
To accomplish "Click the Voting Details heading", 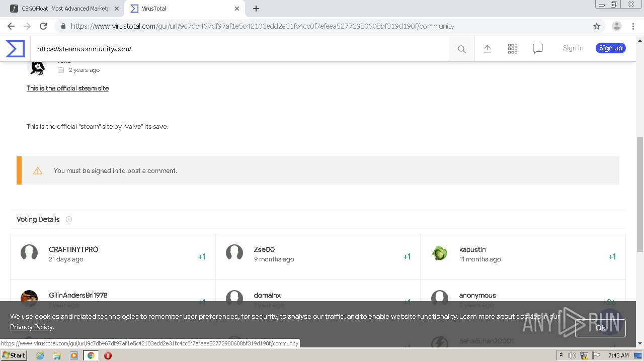I will (x=38, y=219).
